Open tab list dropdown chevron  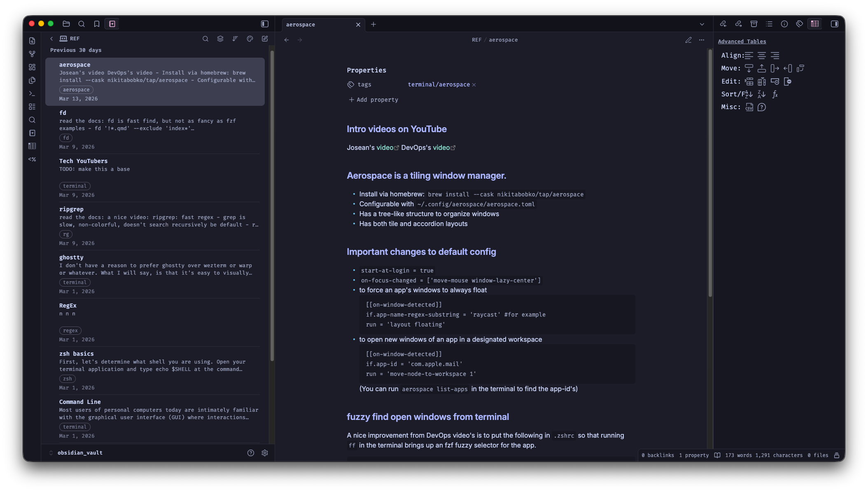point(702,24)
